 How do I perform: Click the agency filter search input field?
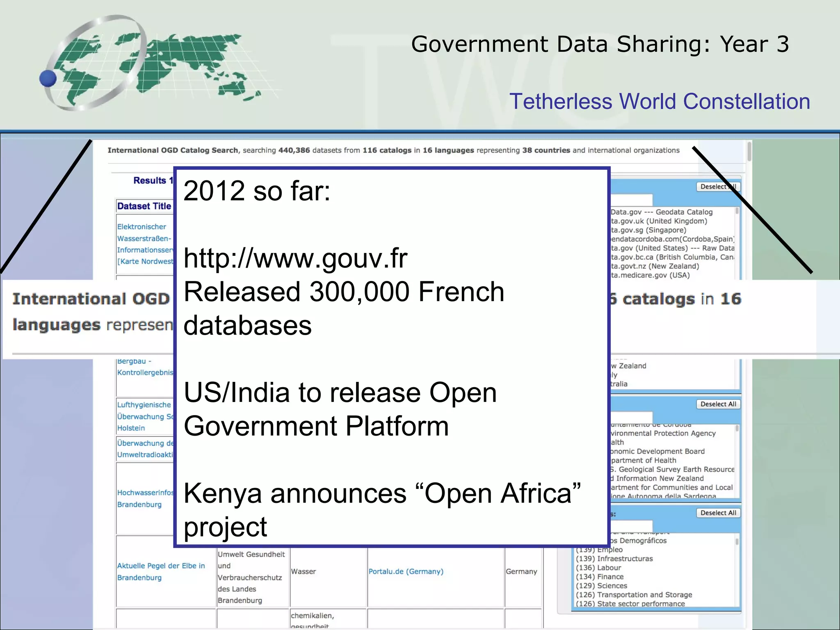(632, 417)
